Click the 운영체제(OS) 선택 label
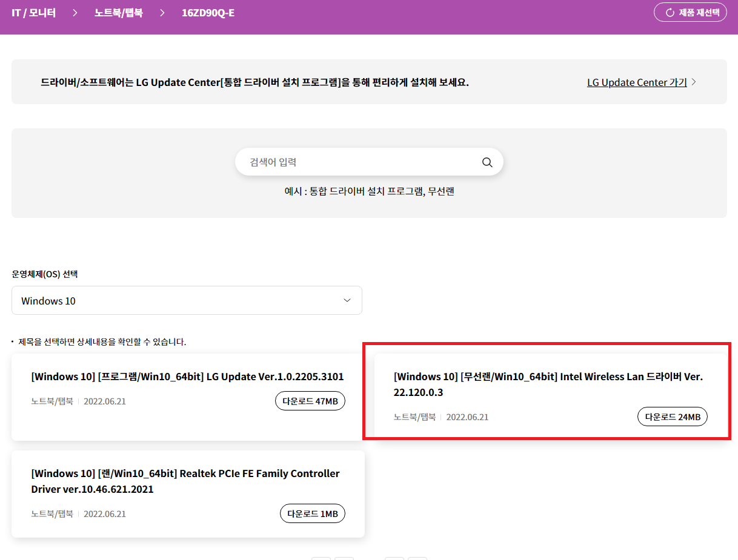This screenshot has width=738, height=560. point(45,274)
